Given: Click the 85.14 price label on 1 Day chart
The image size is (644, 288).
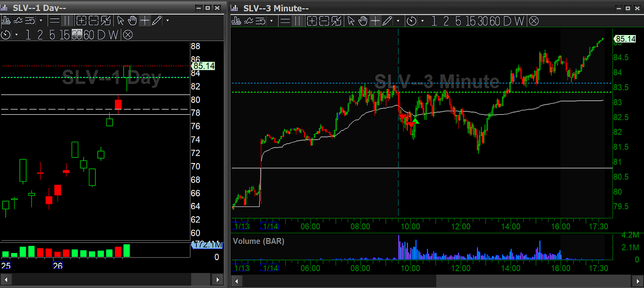Looking at the screenshot, I should (203, 66).
